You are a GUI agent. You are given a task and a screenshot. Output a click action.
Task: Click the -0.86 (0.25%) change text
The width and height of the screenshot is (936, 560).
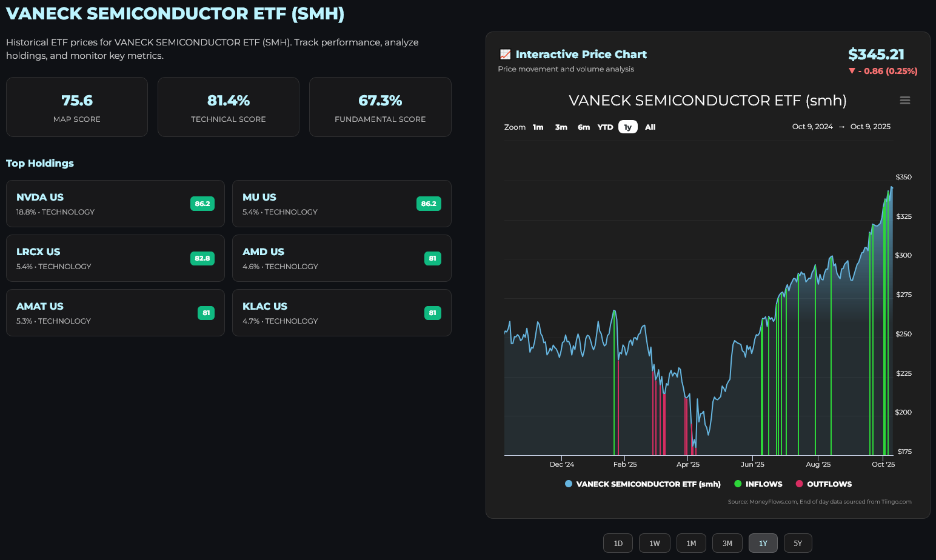888,71
